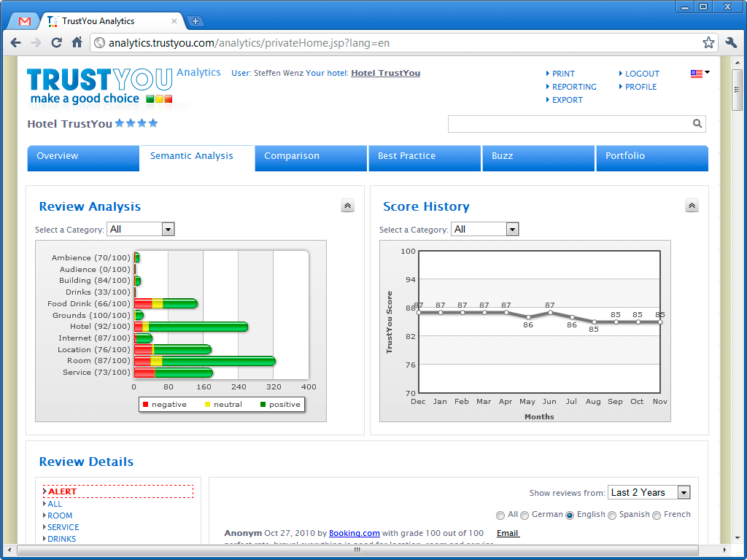Click the EXPORT link
The image size is (747, 560).
point(568,100)
